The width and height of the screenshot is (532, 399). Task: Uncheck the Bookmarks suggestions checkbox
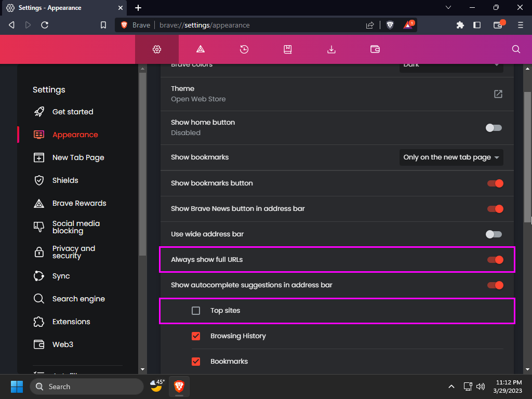(x=196, y=362)
